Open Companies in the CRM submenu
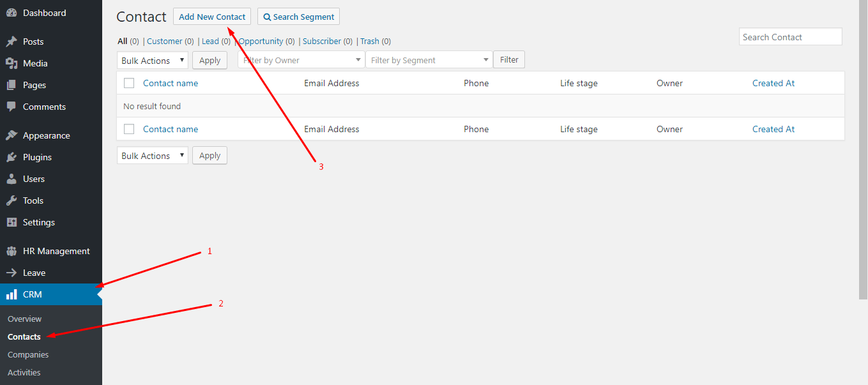The width and height of the screenshot is (868, 385). pos(28,354)
